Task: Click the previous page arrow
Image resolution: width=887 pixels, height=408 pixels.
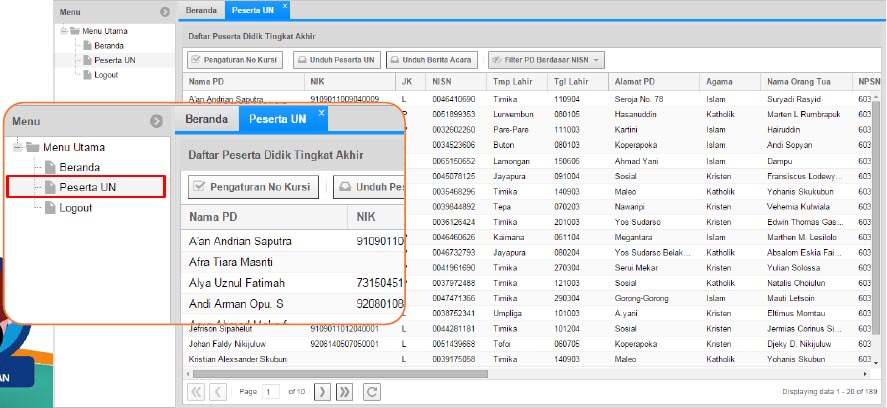Action: click(218, 392)
